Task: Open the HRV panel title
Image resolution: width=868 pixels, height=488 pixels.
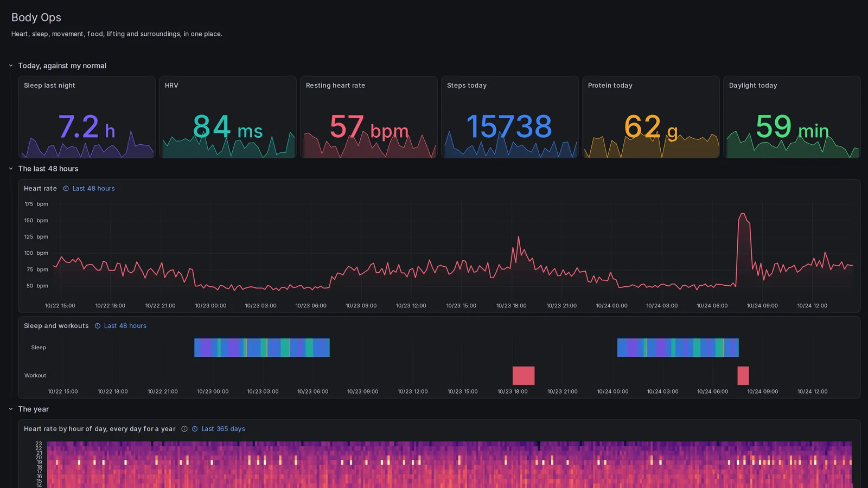Action: click(171, 86)
